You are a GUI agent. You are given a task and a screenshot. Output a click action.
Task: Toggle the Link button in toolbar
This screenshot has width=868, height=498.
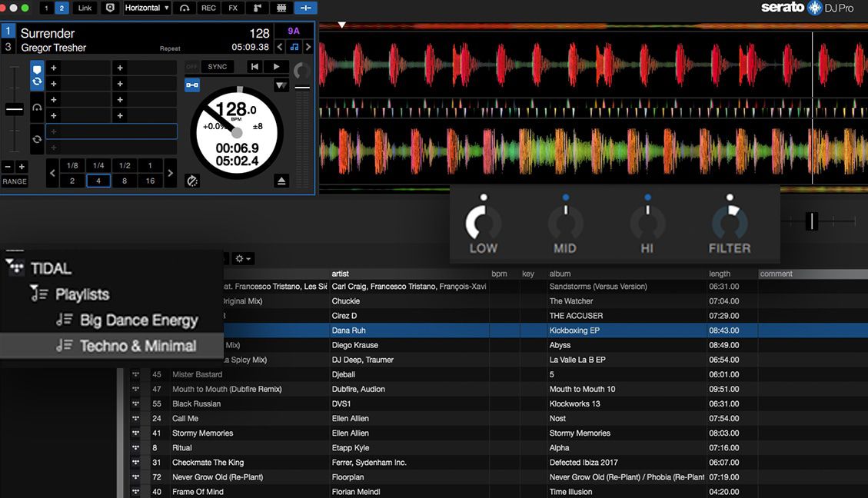(85, 8)
